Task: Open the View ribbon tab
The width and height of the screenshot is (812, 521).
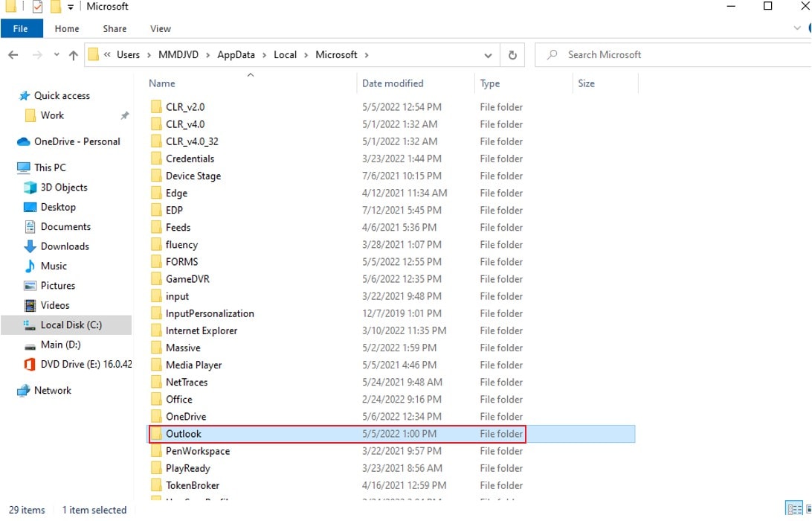Action: coord(160,28)
